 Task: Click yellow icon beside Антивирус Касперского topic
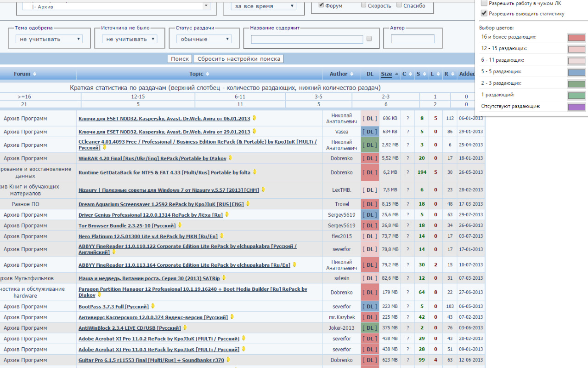[x=232, y=317]
